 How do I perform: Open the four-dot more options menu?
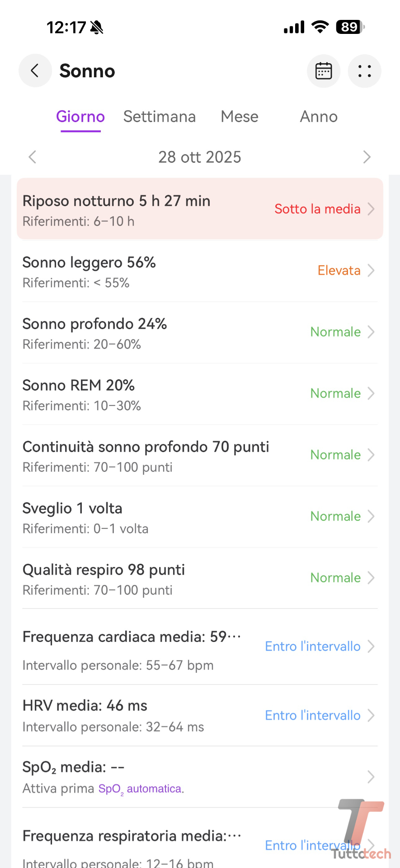364,71
